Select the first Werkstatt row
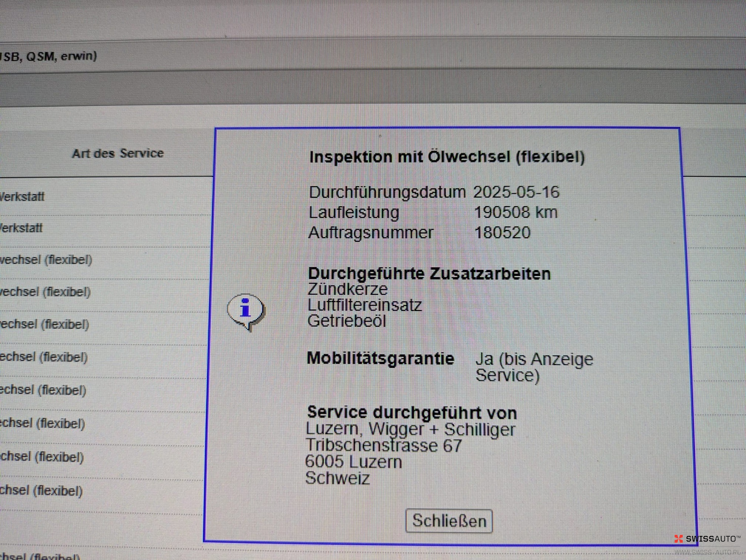 point(22,196)
